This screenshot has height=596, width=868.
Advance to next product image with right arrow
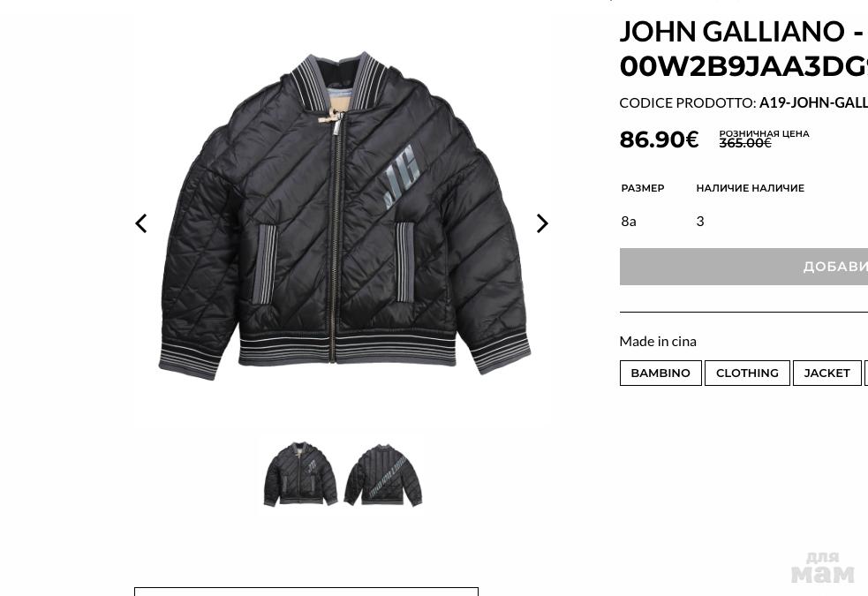tap(542, 223)
